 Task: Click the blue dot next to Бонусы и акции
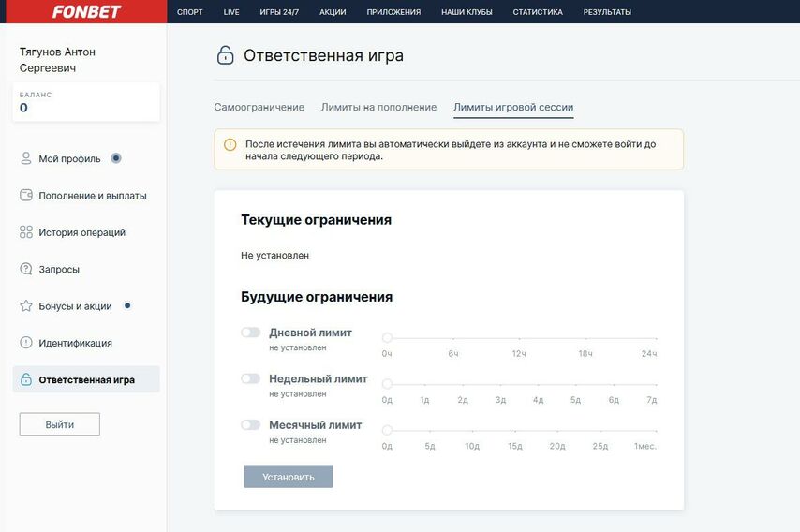(x=127, y=305)
